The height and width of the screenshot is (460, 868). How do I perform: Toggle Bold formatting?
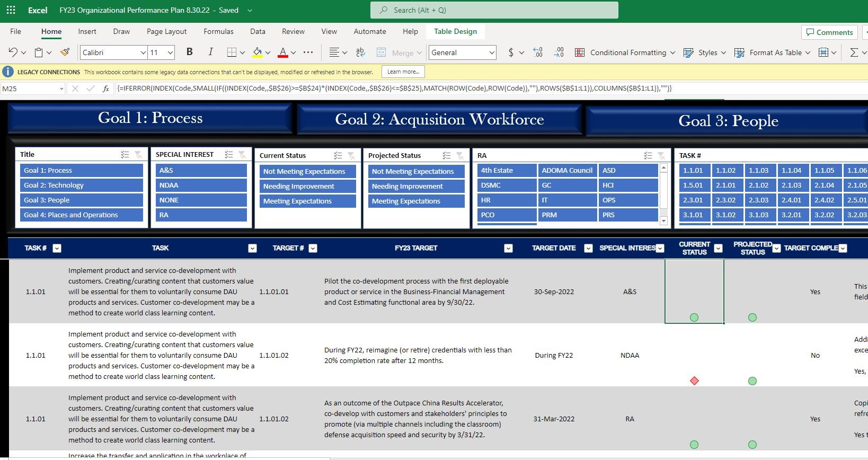coord(189,52)
